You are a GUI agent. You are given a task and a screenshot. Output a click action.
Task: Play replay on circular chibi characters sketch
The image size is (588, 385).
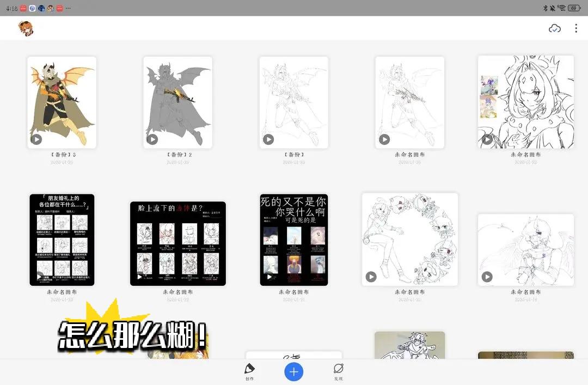tap(371, 277)
